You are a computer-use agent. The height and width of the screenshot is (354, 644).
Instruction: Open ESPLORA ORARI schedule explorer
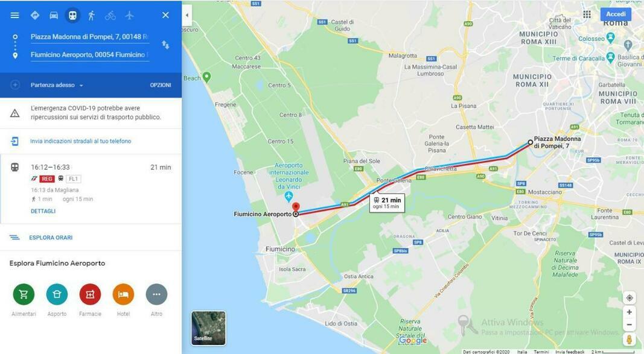click(51, 238)
